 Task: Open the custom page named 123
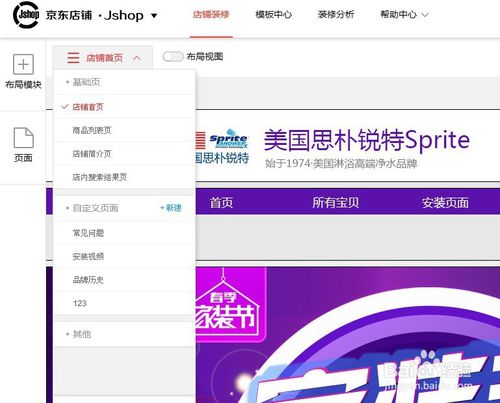[124, 303]
